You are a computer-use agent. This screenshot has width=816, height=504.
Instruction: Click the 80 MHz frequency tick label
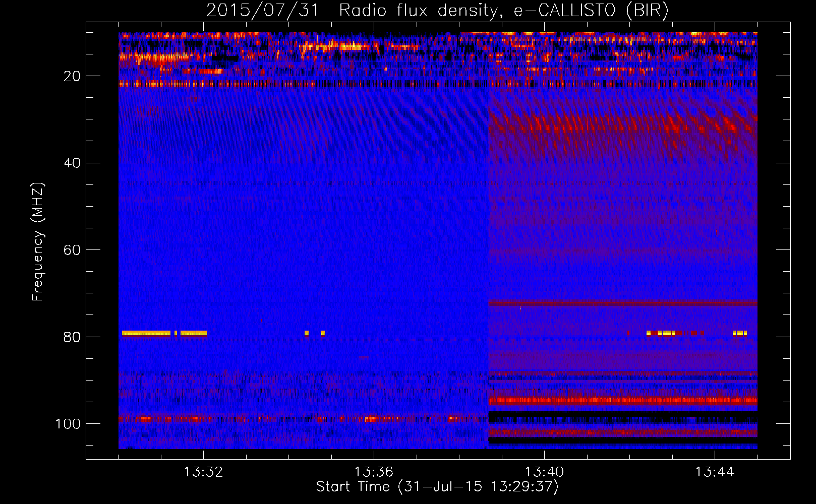click(72, 337)
